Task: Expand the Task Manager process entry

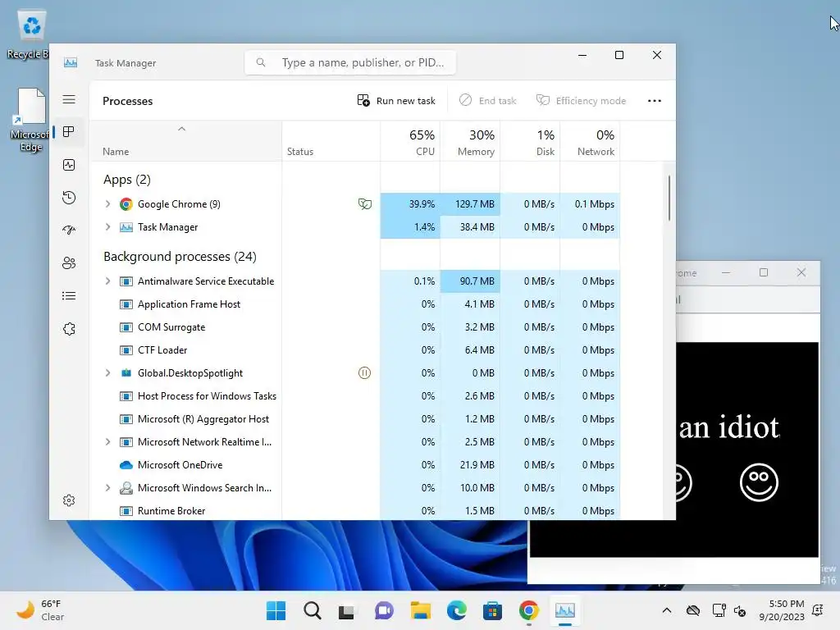Action: 107,227
